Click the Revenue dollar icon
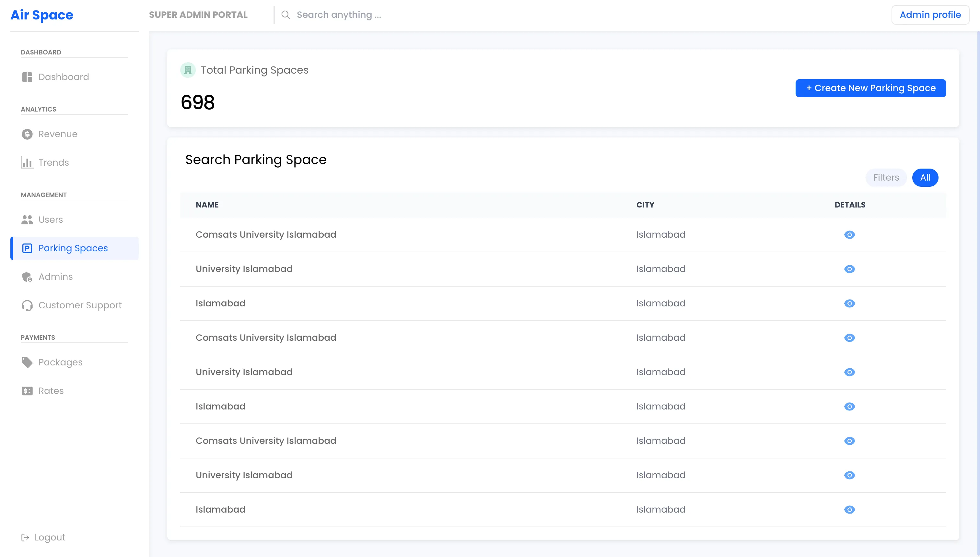The image size is (980, 557). click(x=27, y=134)
